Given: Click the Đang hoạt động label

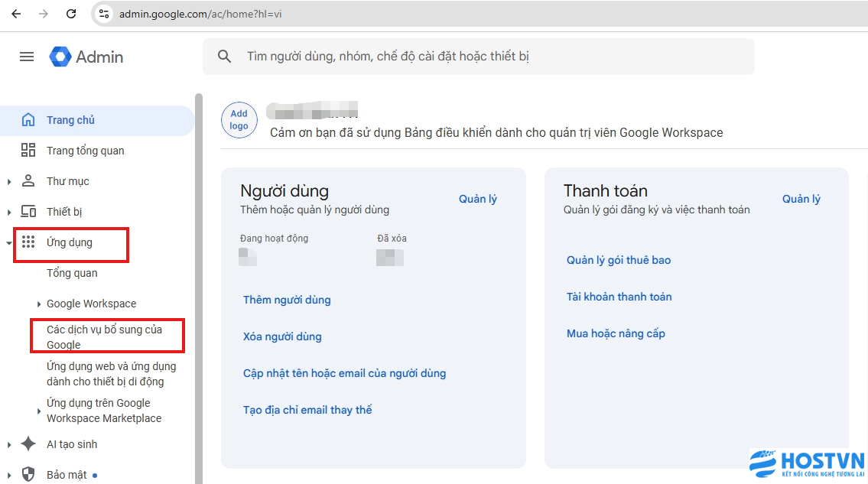Looking at the screenshot, I should 274,238.
